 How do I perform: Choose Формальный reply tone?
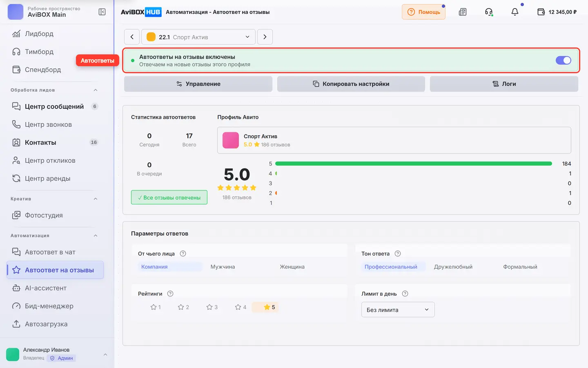[x=520, y=267]
